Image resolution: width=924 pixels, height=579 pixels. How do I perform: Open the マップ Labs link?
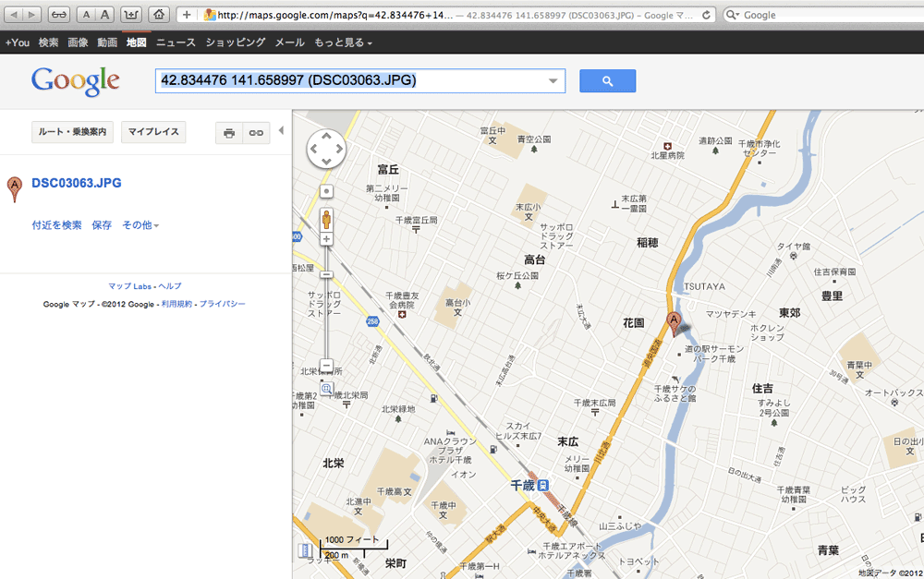click(129, 286)
